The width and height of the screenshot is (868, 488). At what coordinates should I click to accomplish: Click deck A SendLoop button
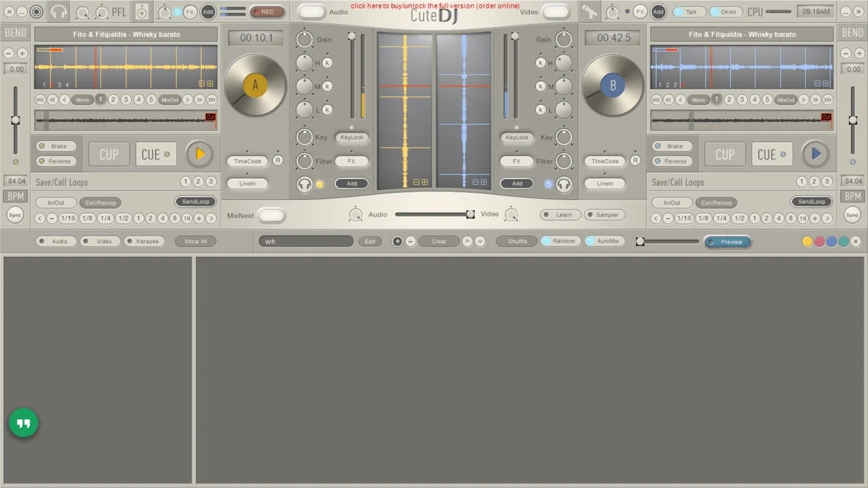[x=196, y=202]
